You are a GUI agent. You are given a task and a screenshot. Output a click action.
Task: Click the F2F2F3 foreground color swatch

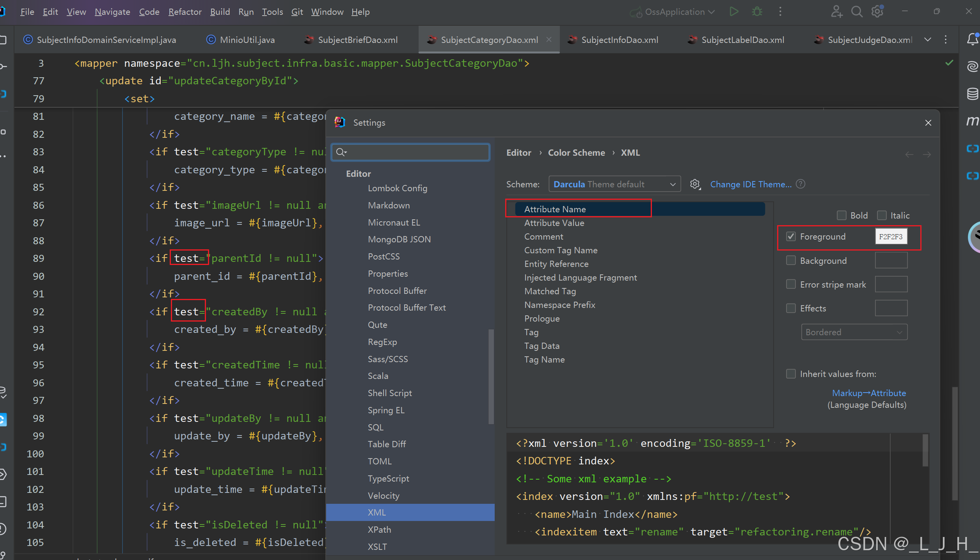(891, 236)
